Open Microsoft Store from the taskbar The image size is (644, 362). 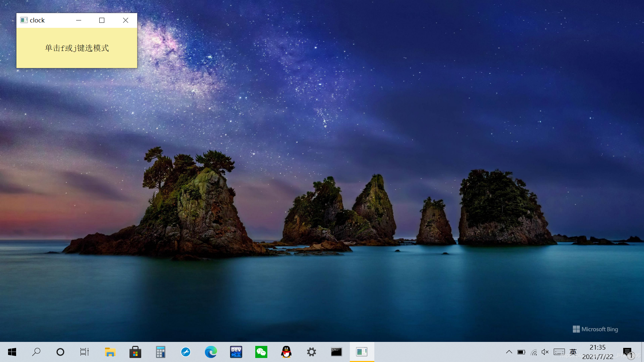[135, 352]
